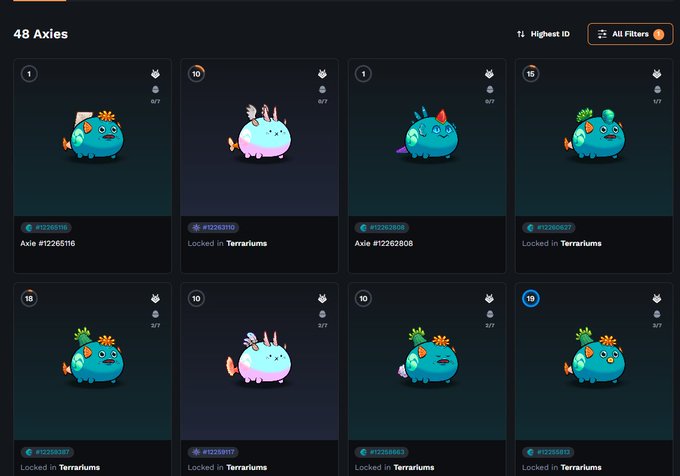The image size is (680, 476).
Task: Click the egg breed icon on card #12258663
Action: tap(490, 314)
